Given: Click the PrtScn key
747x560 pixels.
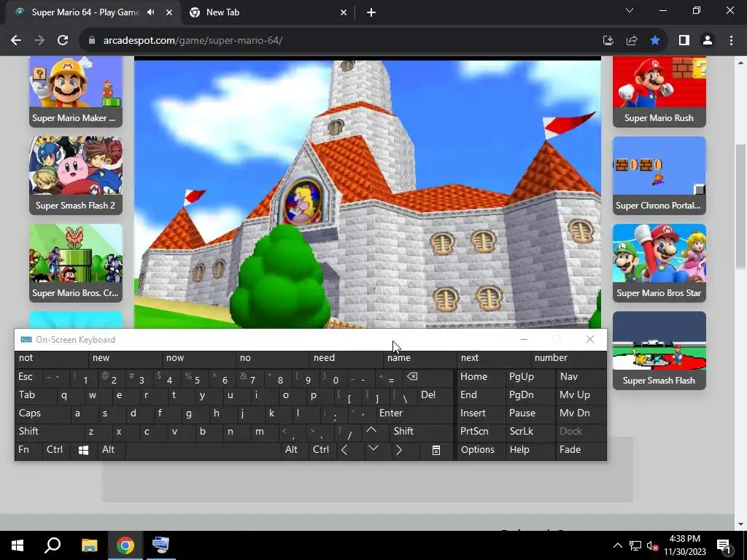Looking at the screenshot, I should [x=481, y=432].
